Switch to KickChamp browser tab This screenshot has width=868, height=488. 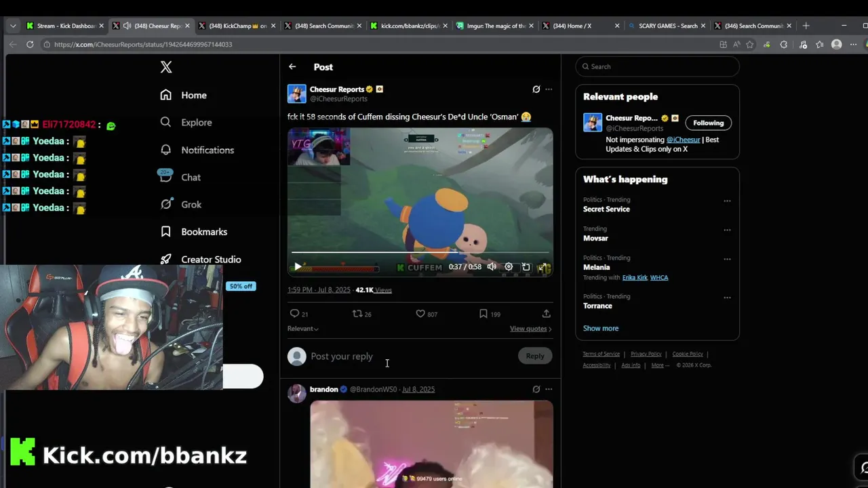237,26
